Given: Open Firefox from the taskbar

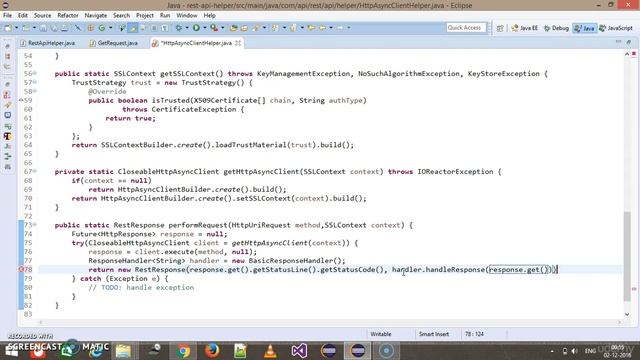Looking at the screenshot, I should point(212,351).
